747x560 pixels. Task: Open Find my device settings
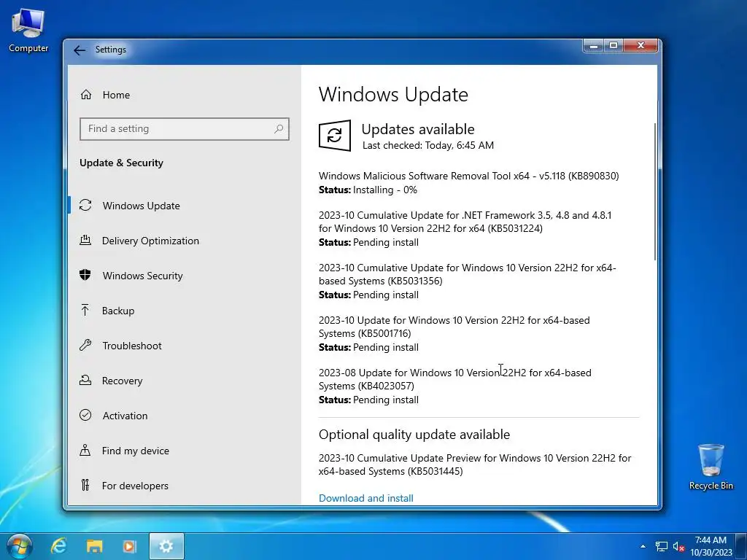135,451
